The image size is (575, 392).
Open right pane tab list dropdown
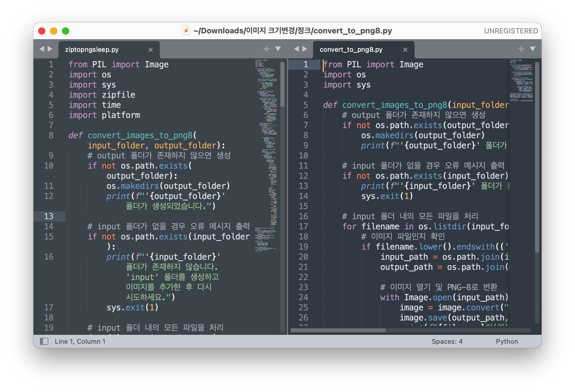(533, 49)
